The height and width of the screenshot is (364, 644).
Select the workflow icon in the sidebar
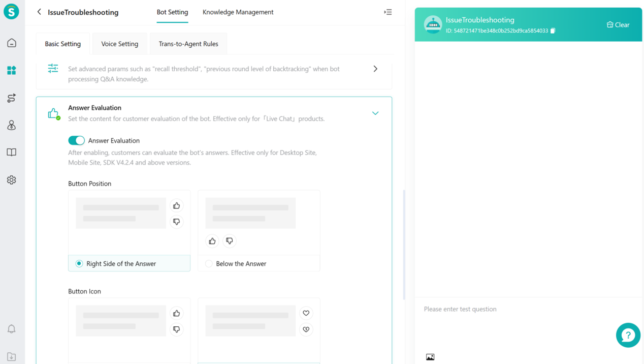pyautogui.click(x=11, y=98)
